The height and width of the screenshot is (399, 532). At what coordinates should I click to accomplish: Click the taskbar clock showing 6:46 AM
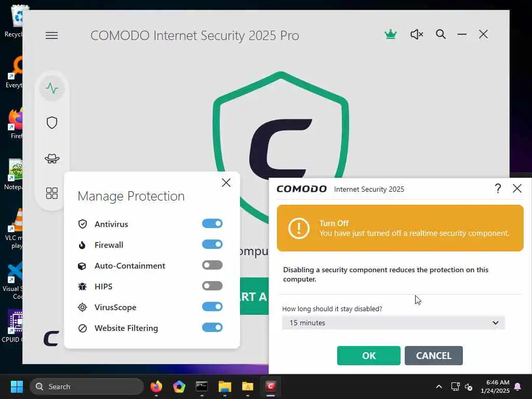coord(495,387)
